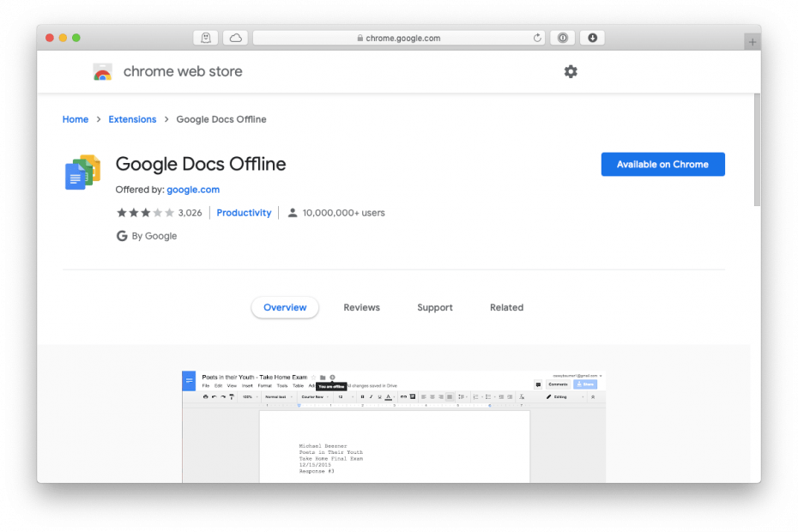
Task: Click the Print icon in the Docs toolbar
Action: [x=205, y=396]
